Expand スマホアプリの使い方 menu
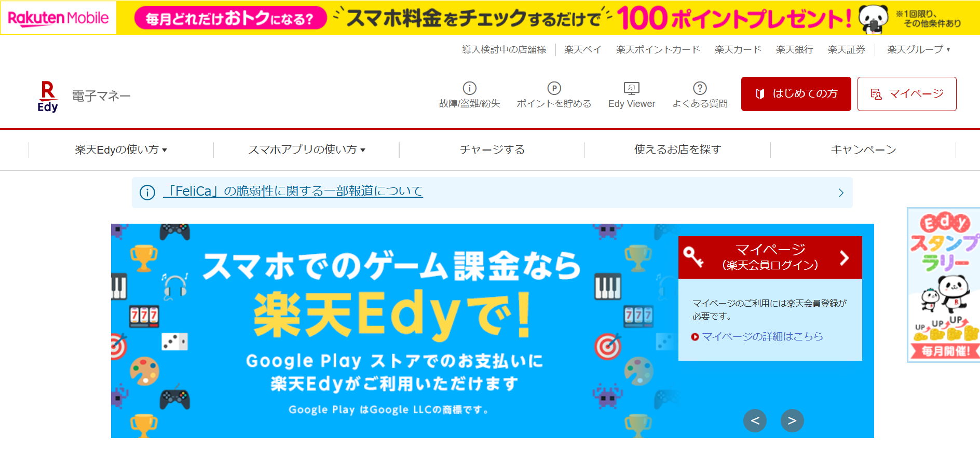This screenshot has height=450, width=980. pyautogui.click(x=306, y=149)
